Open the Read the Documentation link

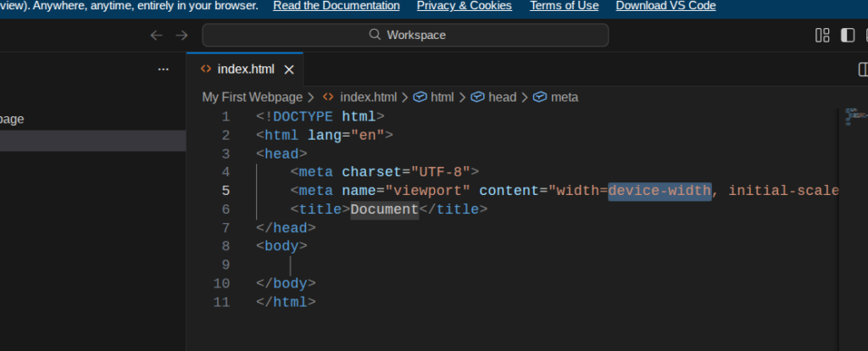coord(336,6)
